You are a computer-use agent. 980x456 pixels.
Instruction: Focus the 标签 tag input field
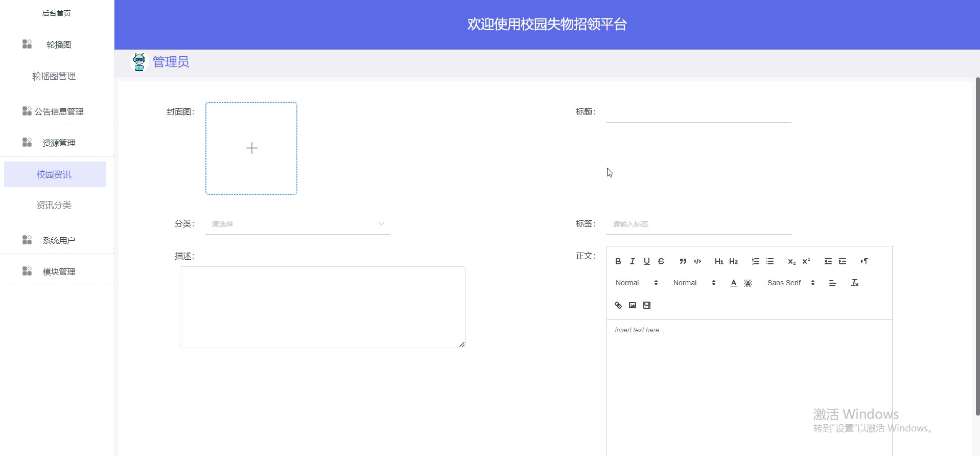pos(698,224)
